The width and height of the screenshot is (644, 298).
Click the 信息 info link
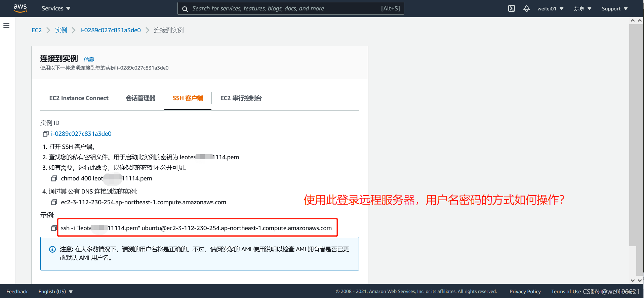pos(89,59)
